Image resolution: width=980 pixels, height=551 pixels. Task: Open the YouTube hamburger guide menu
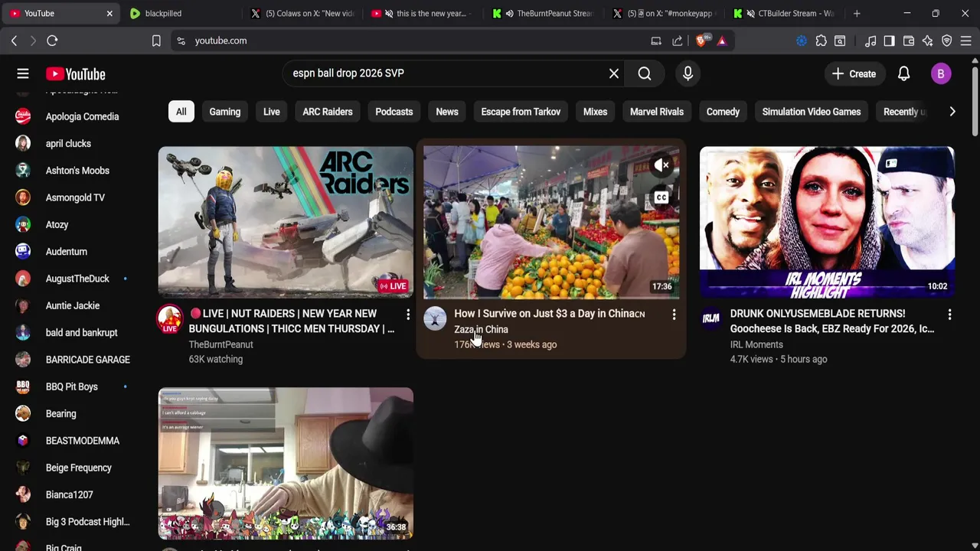(23, 74)
